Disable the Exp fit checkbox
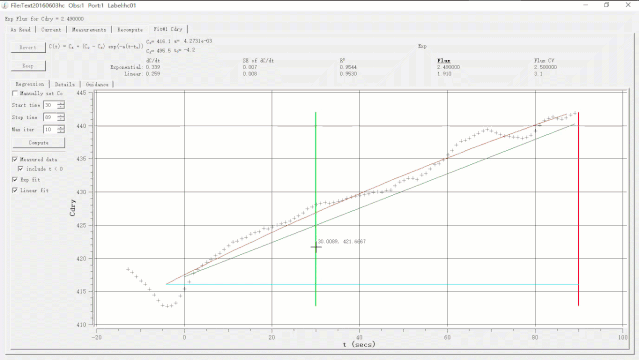639x360 pixels. coord(15,179)
